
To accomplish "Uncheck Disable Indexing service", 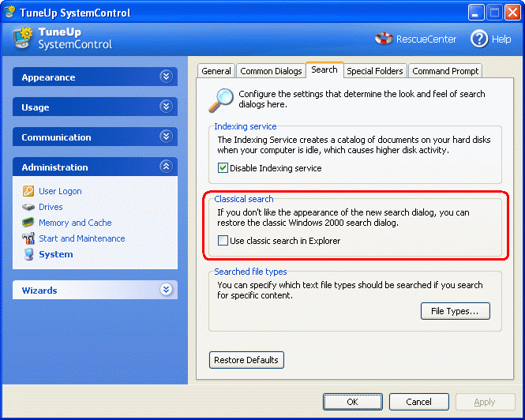I will point(223,168).
